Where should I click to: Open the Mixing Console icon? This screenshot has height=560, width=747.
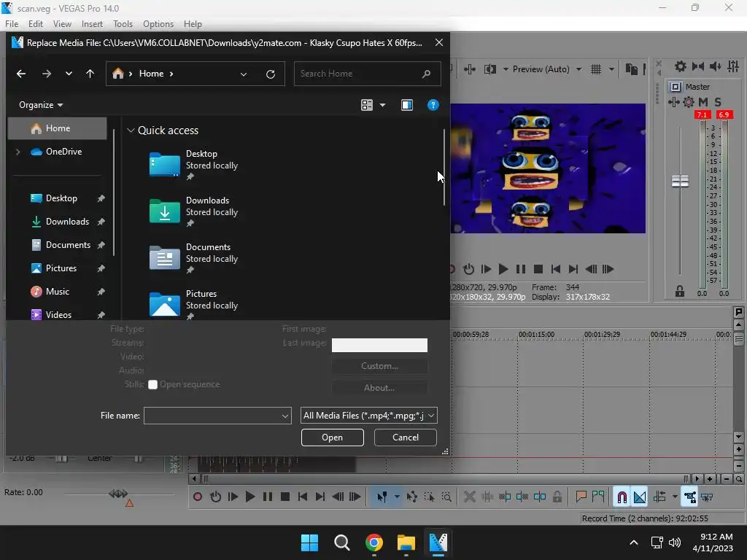733,66
